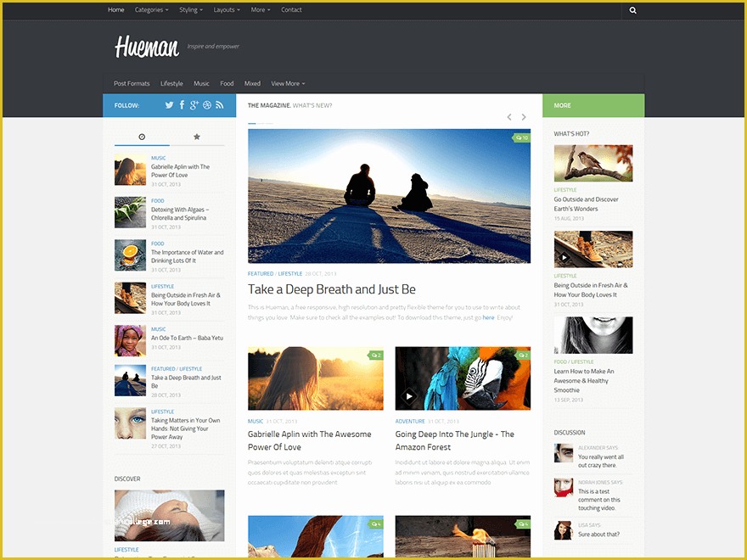Open the Dribbble follow icon
Image resolution: width=747 pixels, height=560 pixels.
point(207,105)
